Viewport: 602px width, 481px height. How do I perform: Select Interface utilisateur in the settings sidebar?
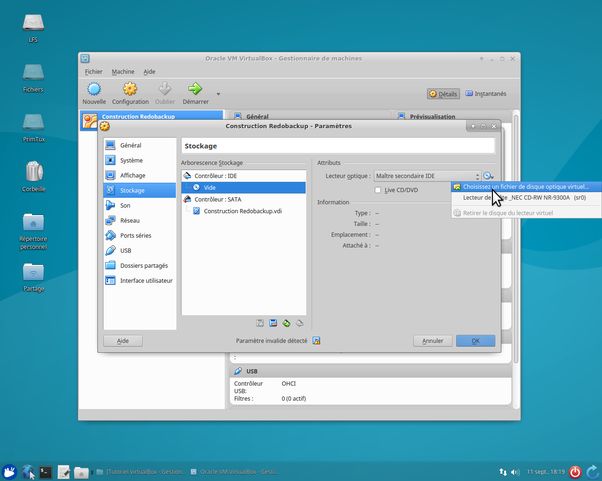pyautogui.click(x=140, y=280)
